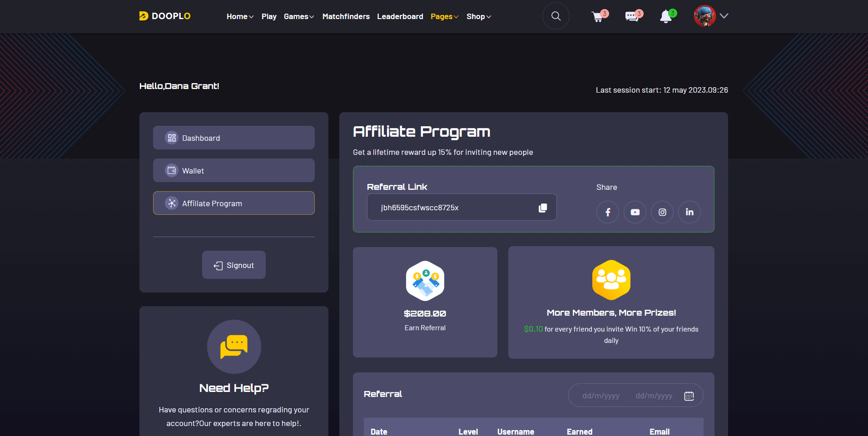Click the second dd/m/yyyy end date field
The image size is (868, 436).
[x=654, y=396]
